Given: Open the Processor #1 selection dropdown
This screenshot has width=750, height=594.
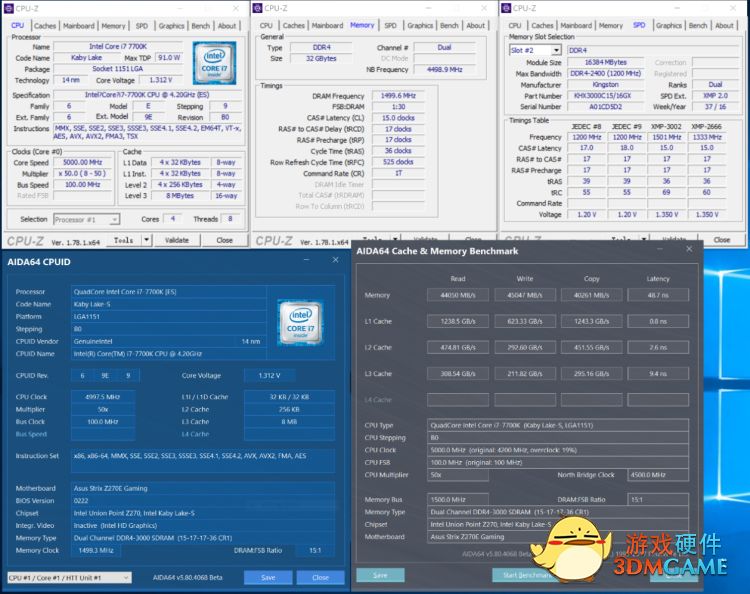Looking at the screenshot, I should click(x=86, y=220).
